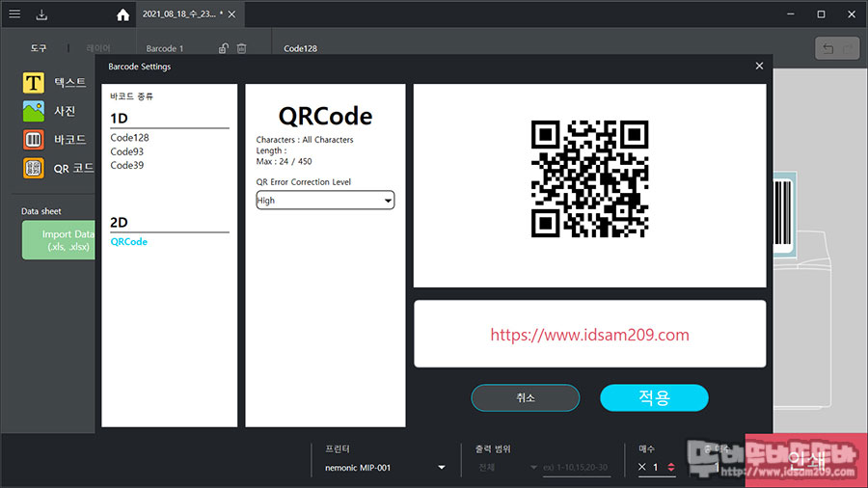The height and width of the screenshot is (488, 868).
Task: Select the 텍스트 text tool icon
Action: [x=33, y=82]
